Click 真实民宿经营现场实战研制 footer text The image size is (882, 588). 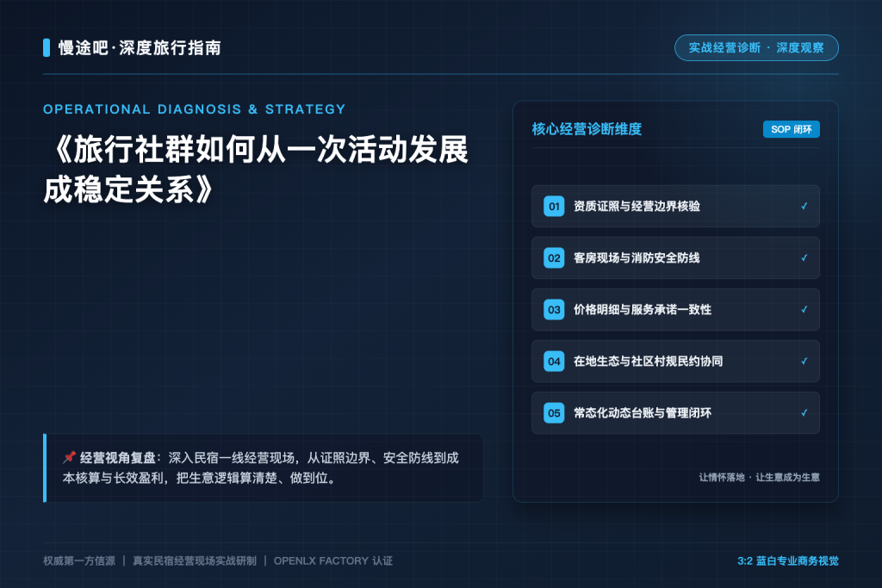tap(195, 560)
